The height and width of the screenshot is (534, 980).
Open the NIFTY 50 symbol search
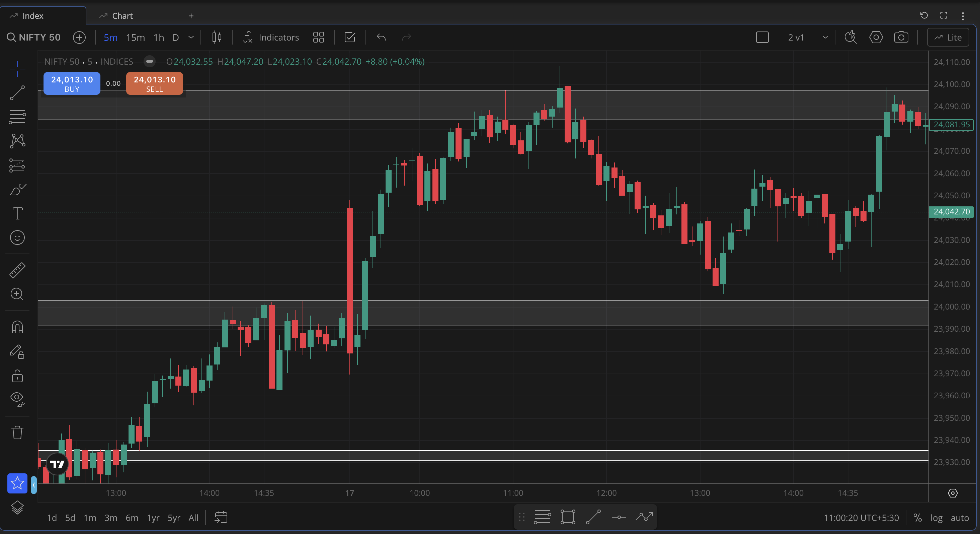[34, 37]
